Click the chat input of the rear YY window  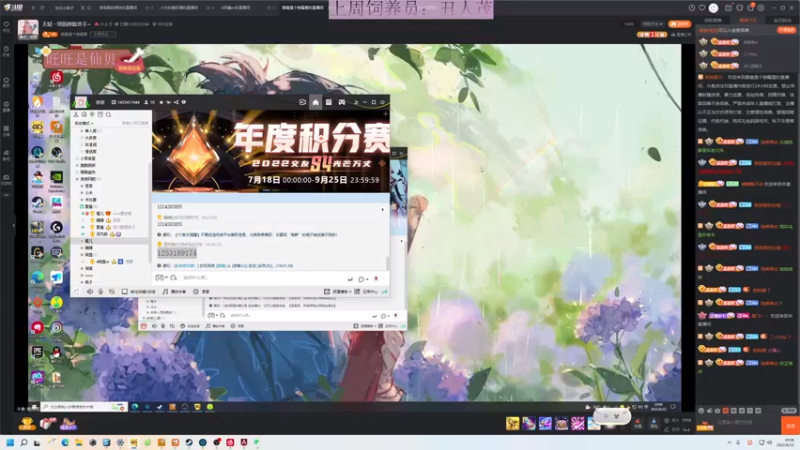[298, 315]
